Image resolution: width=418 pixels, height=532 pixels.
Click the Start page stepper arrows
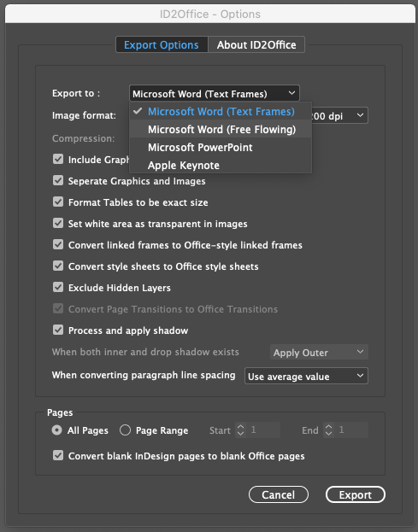(241, 430)
